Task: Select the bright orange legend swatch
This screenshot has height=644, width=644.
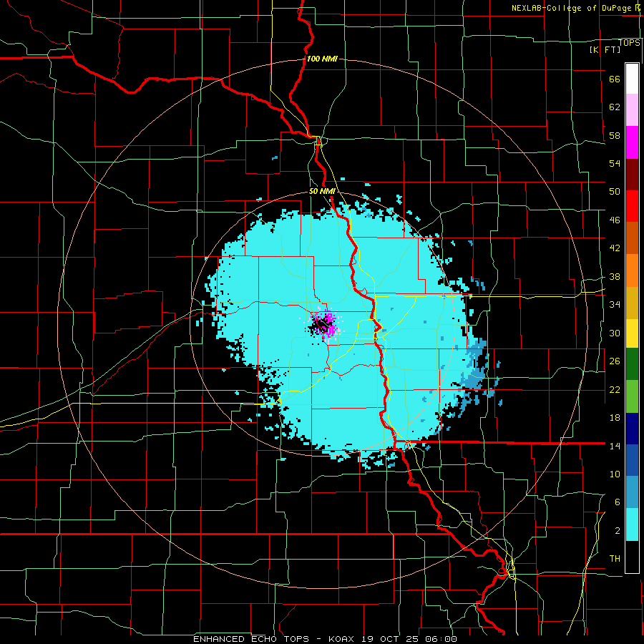Action: [x=632, y=270]
